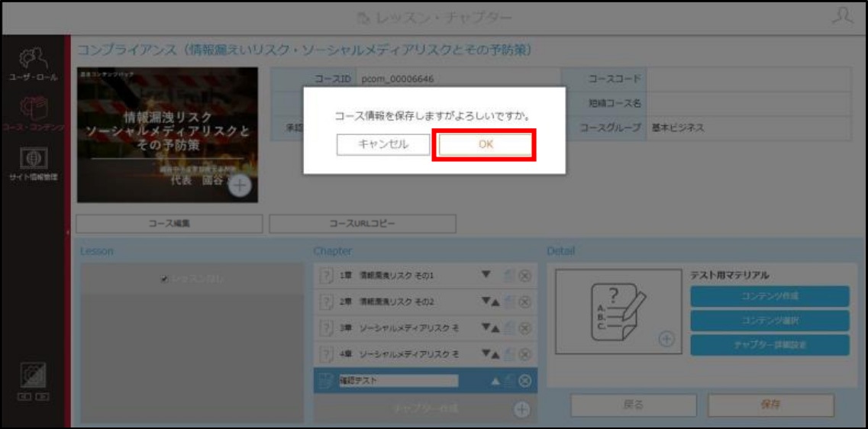
Task: Delete chapter 3章 with the X icon
Action: pos(524,327)
